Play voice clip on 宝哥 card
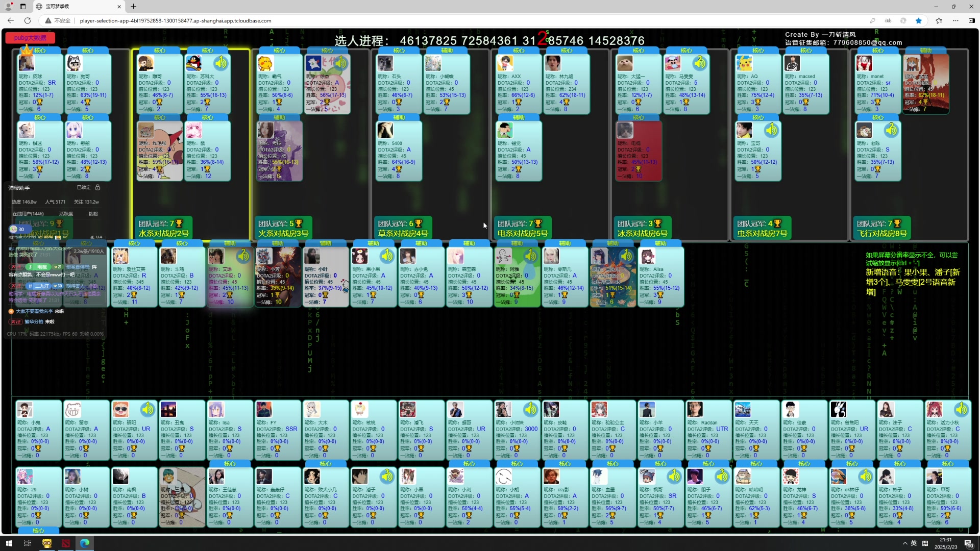The width and height of the screenshot is (980, 551). pos(771,130)
